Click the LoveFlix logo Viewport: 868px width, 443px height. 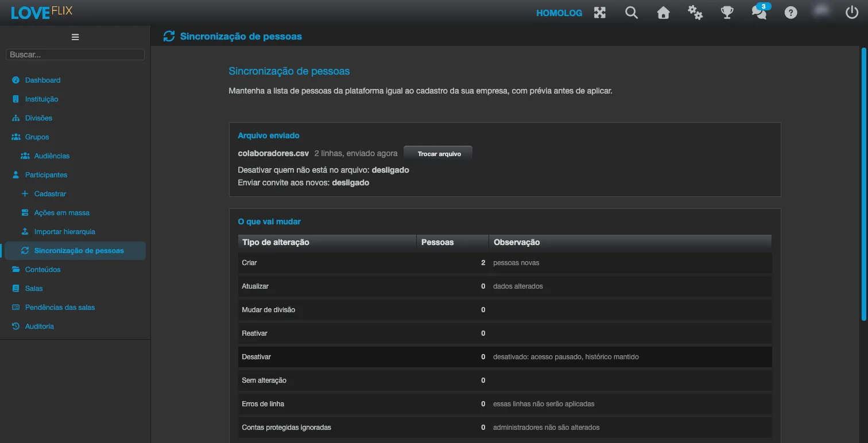42,12
